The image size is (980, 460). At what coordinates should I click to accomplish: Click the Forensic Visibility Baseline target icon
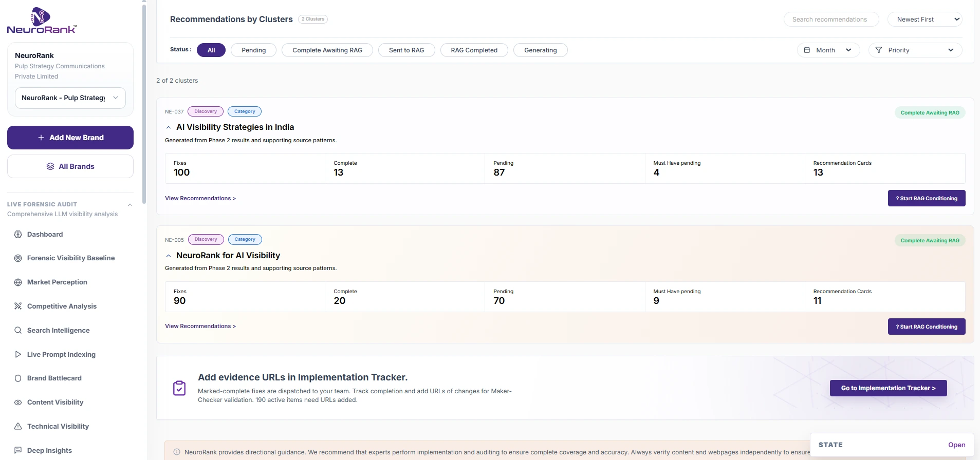click(18, 258)
